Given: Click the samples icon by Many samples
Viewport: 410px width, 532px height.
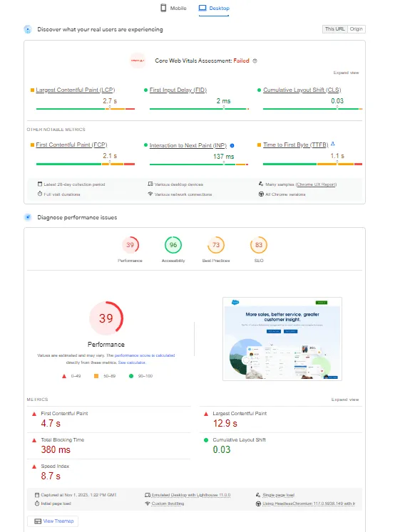Looking at the screenshot, I should point(261,184).
